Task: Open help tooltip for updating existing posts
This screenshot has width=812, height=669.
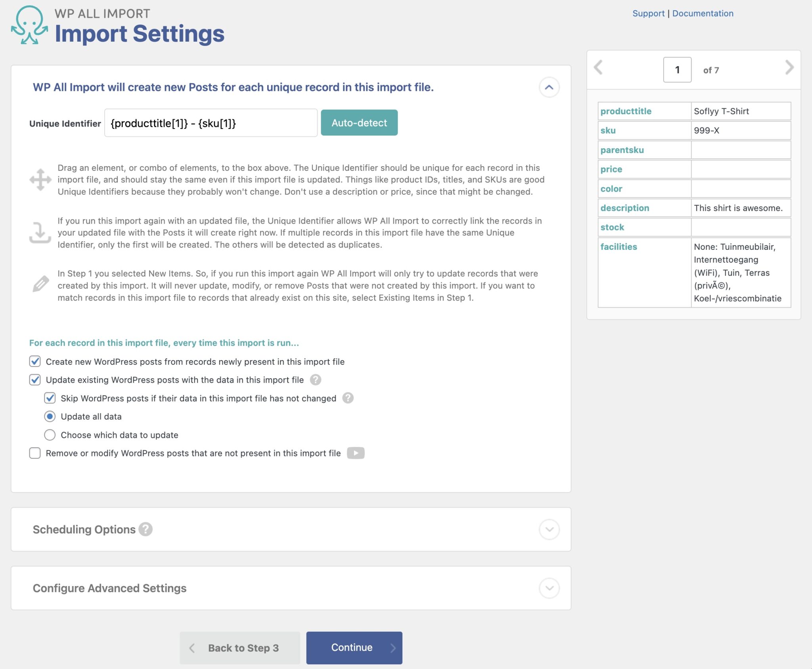Action: 314,380
